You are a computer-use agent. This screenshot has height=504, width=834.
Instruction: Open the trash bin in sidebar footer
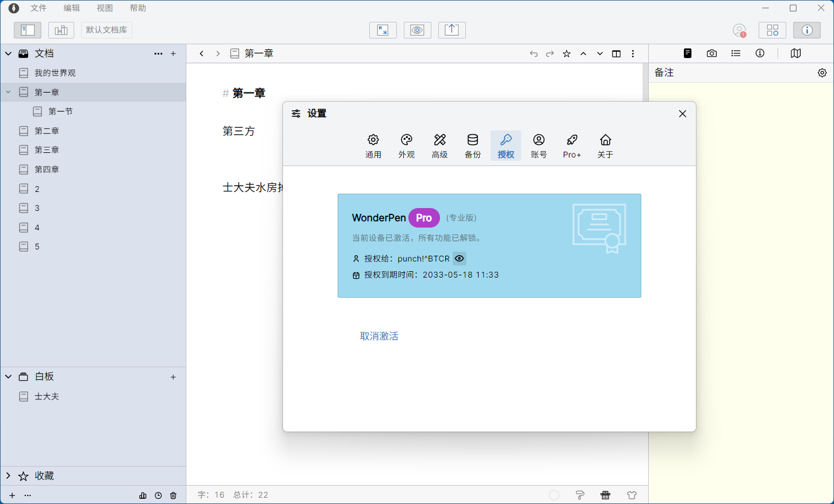tap(173, 495)
